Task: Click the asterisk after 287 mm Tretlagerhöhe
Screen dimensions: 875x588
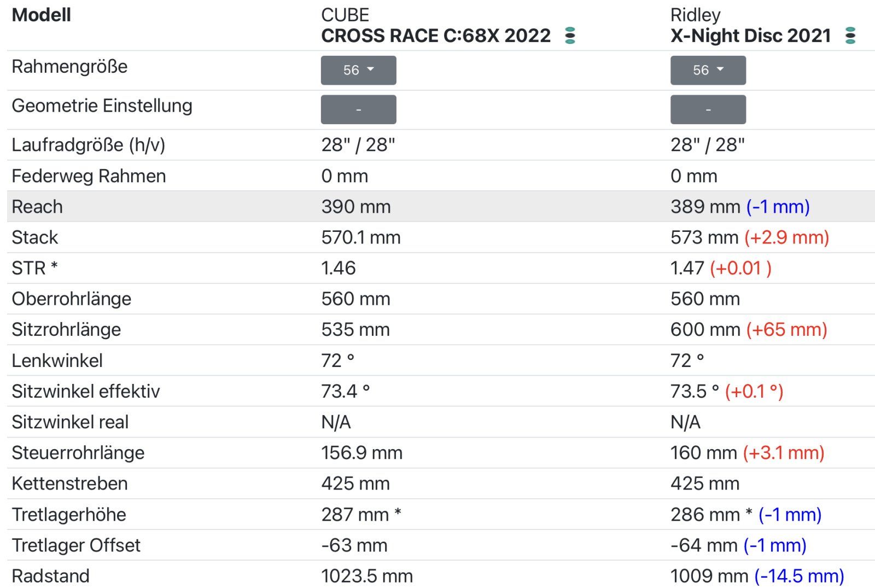Action: tap(398, 513)
